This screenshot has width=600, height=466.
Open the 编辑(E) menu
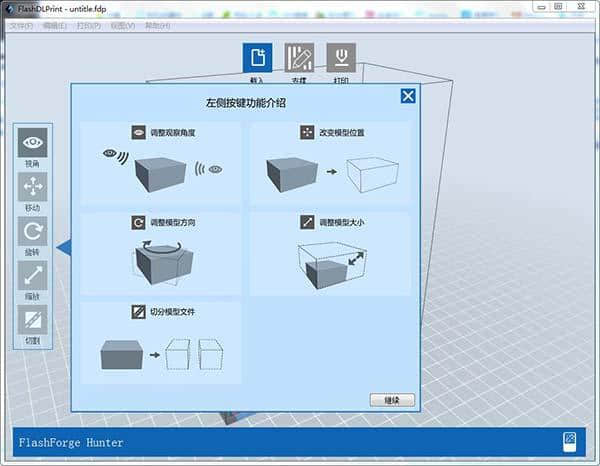tap(54, 25)
